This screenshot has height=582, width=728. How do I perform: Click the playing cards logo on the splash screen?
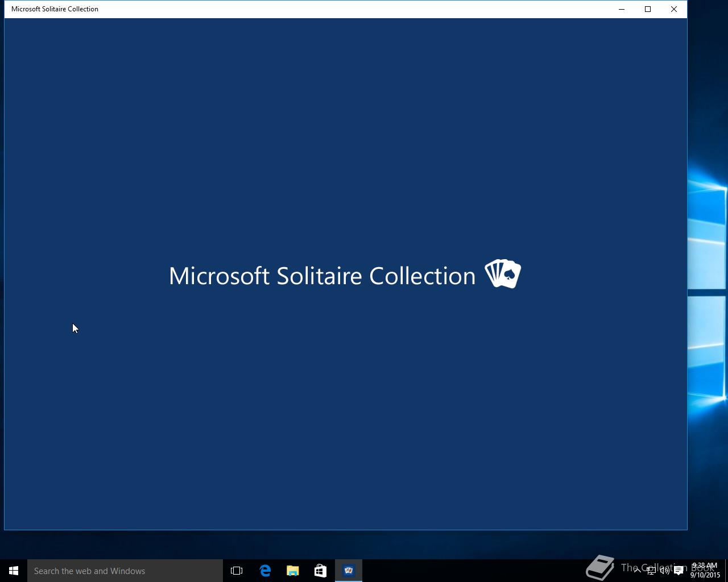tap(503, 274)
